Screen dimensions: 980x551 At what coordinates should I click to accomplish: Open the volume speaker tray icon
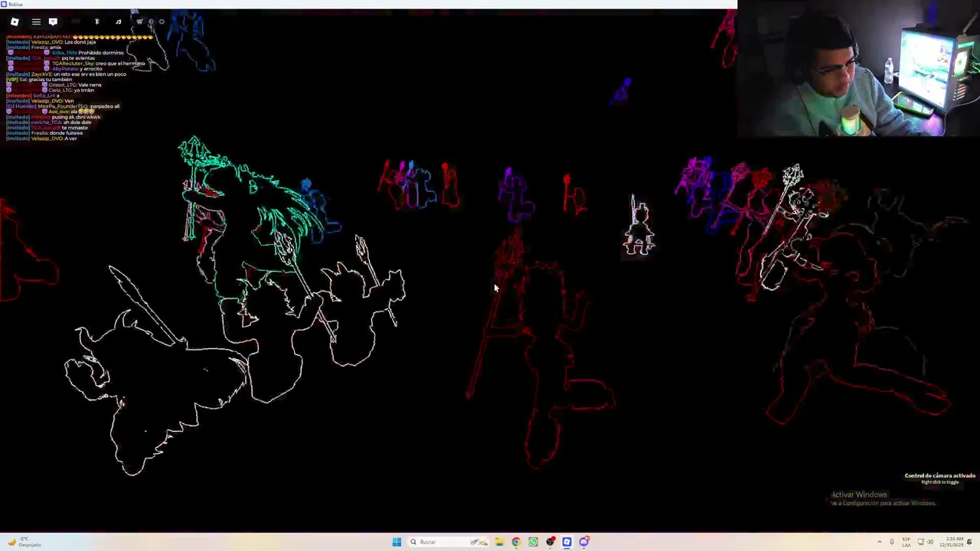pos(929,542)
